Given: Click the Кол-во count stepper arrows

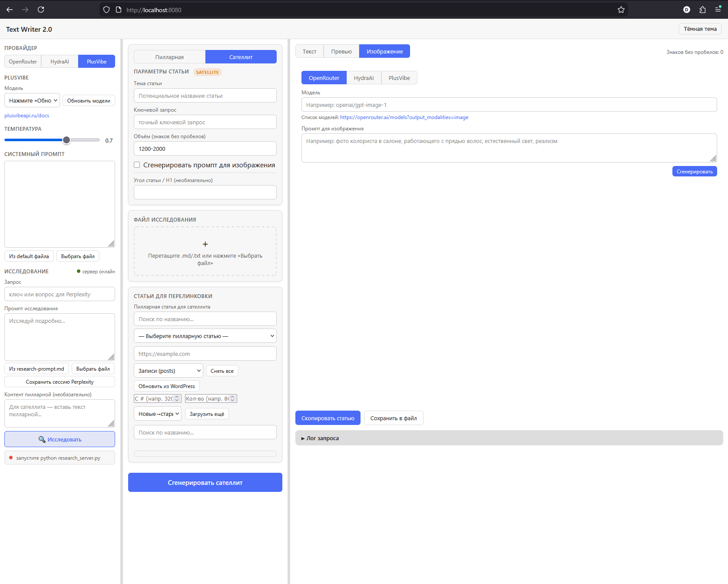Looking at the screenshot, I should click(x=232, y=398).
